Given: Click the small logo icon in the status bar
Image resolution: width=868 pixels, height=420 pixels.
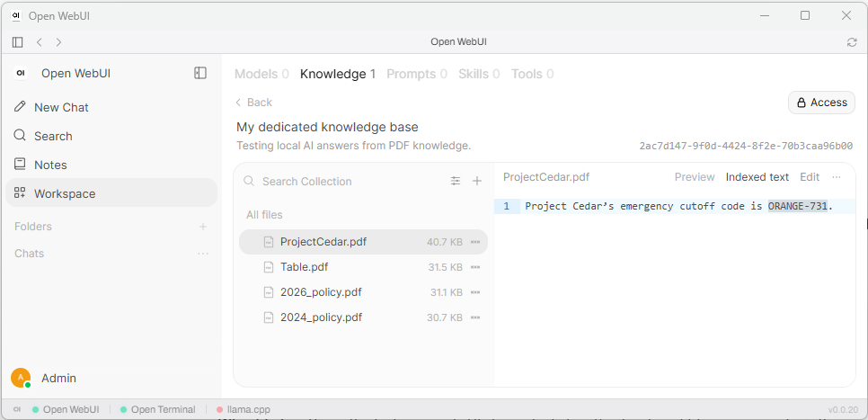Looking at the screenshot, I should tap(17, 409).
